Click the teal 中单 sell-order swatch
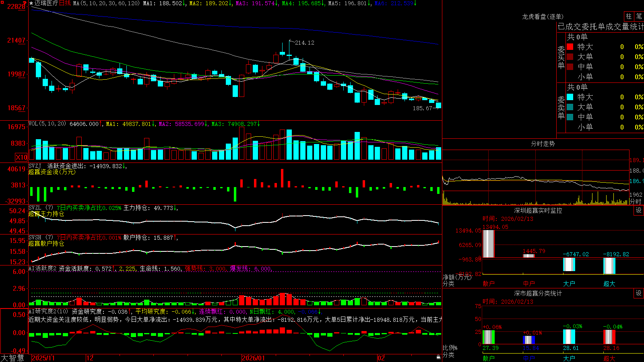644x362 pixels. 570,117
